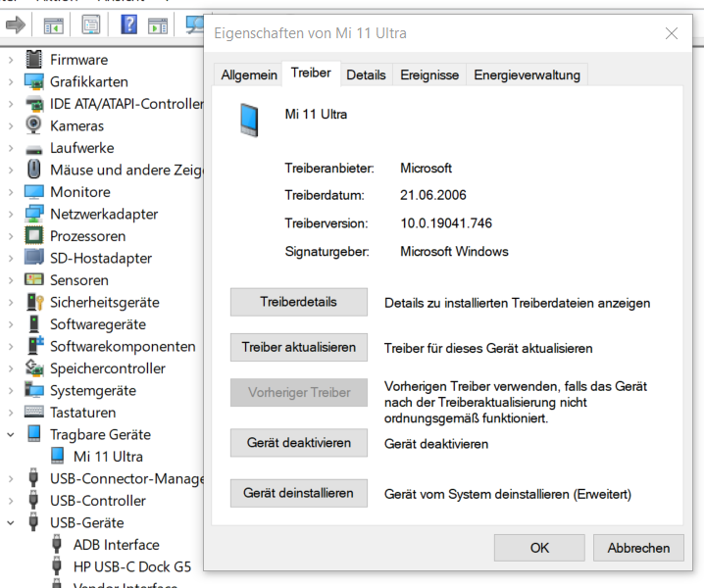Viewport: 704px width, 588px height.
Task: Select the Softwaregeräte icon
Action: click(x=33, y=323)
